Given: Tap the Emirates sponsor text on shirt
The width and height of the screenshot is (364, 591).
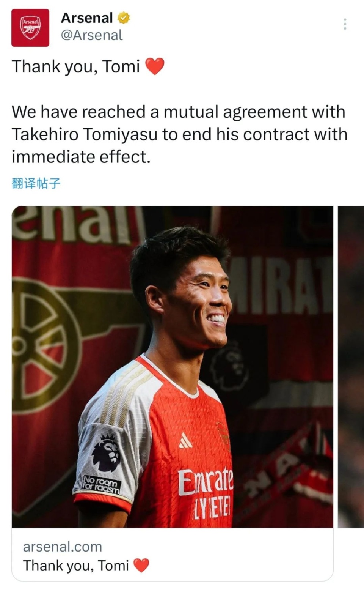Looking at the screenshot, I should pyautogui.click(x=205, y=481).
